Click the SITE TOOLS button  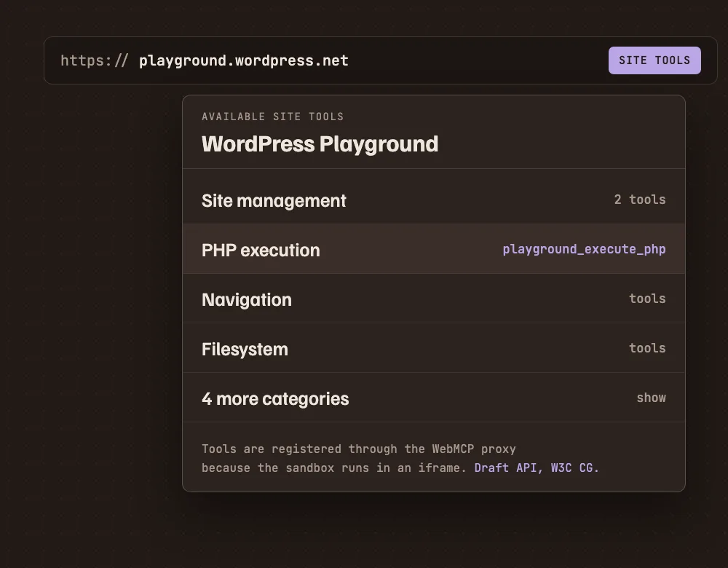(654, 60)
